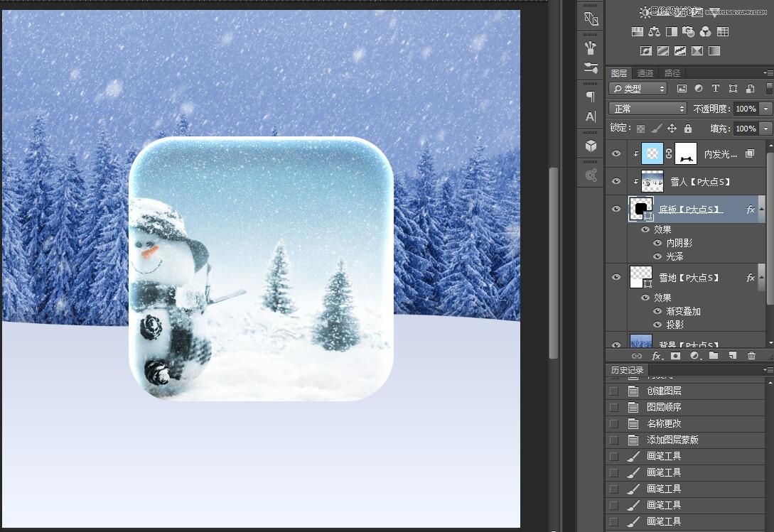The width and height of the screenshot is (774, 532).
Task: Select the 名称更改 history state
Action: [x=664, y=424]
